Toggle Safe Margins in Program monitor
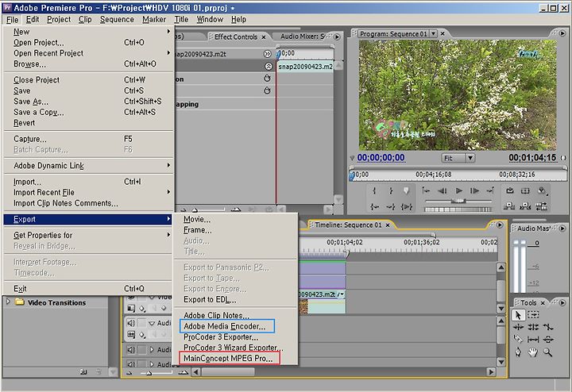Image resolution: width=572 pixels, height=392 pixels. point(525,190)
